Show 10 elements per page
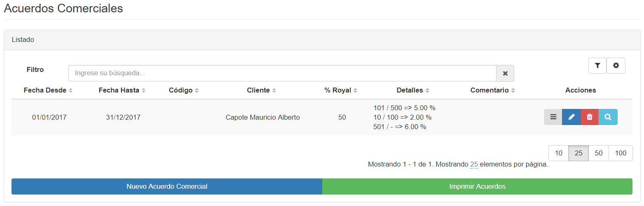The width and height of the screenshot is (644, 206). click(x=559, y=153)
